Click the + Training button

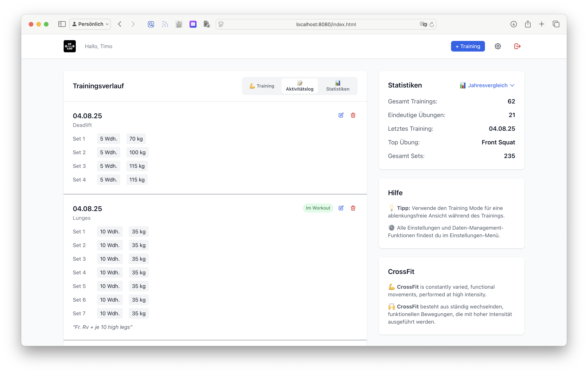pyautogui.click(x=468, y=46)
